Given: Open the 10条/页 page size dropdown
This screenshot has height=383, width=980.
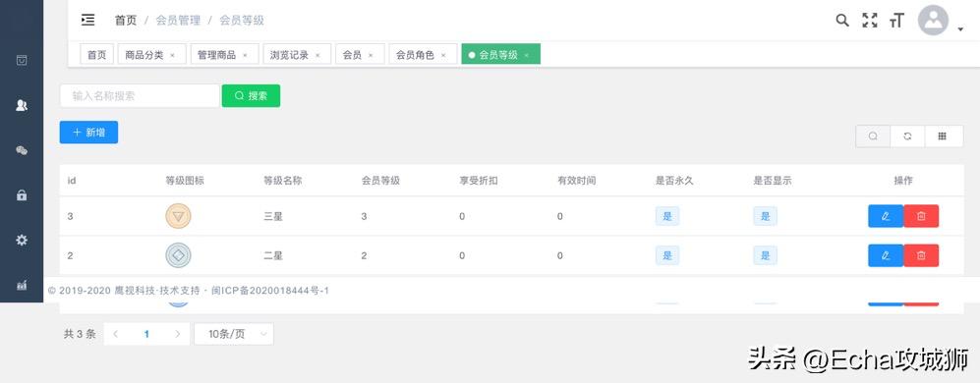Looking at the screenshot, I should click(x=234, y=334).
